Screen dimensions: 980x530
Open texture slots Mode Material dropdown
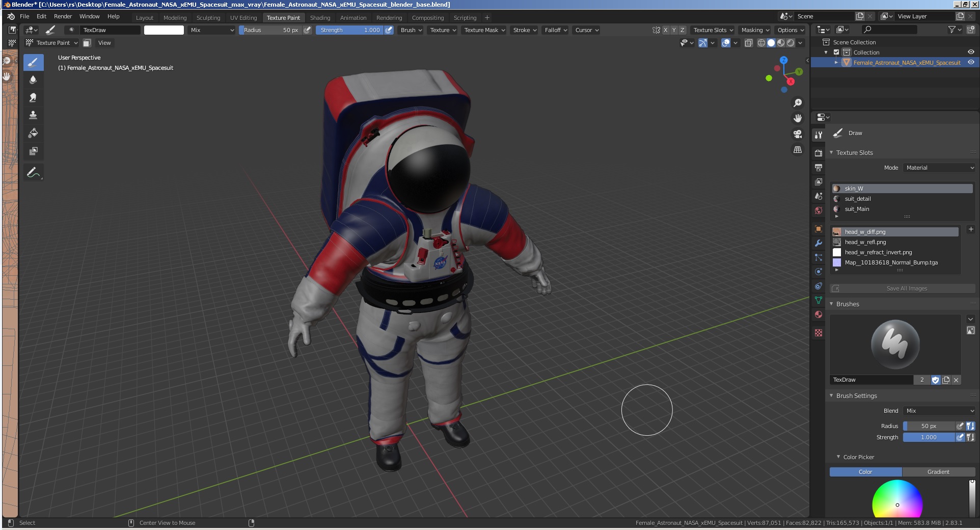(x=939, y=168)
